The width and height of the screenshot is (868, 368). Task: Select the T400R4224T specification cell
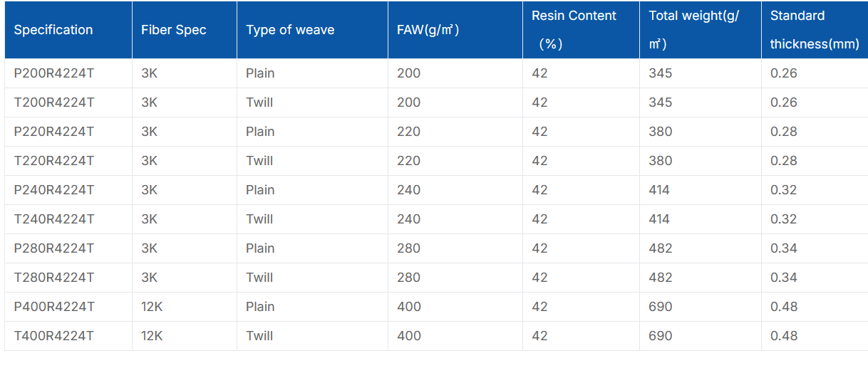(x=54, y=336)
